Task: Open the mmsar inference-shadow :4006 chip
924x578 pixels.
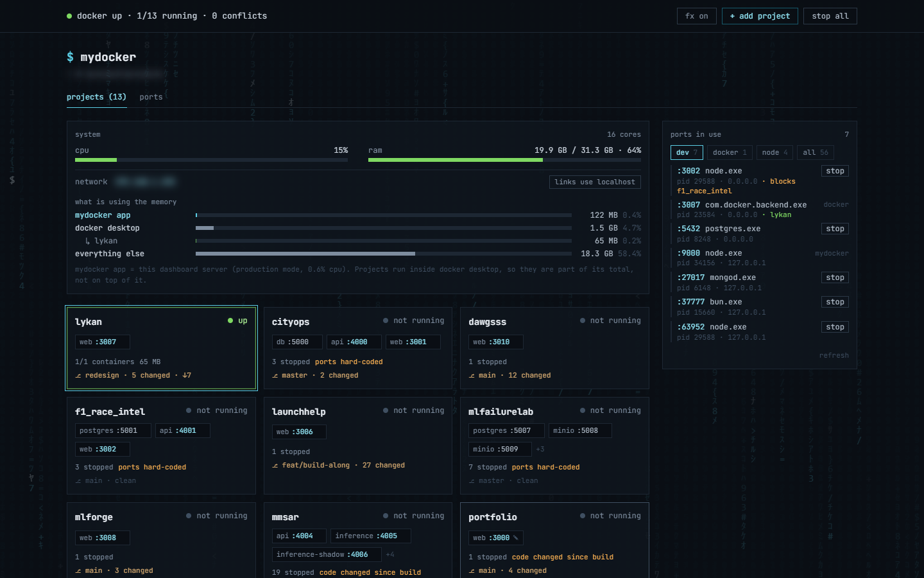Action: [x=327, y=555]
